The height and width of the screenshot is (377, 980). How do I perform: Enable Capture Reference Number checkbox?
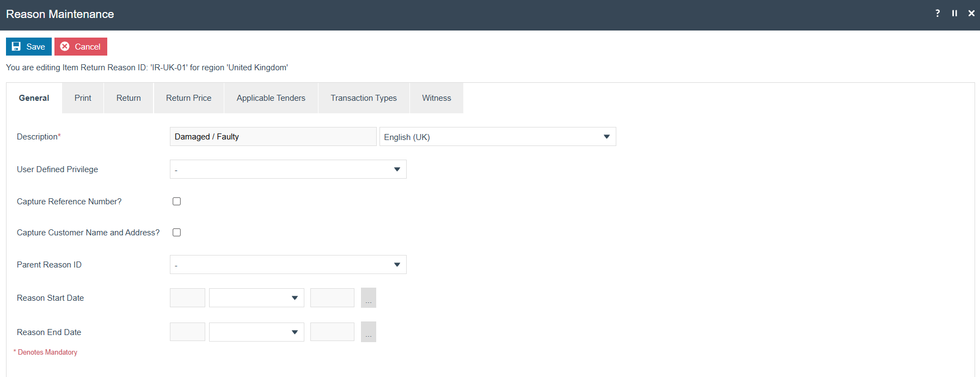pyautogui.click(x=176, y=202)
